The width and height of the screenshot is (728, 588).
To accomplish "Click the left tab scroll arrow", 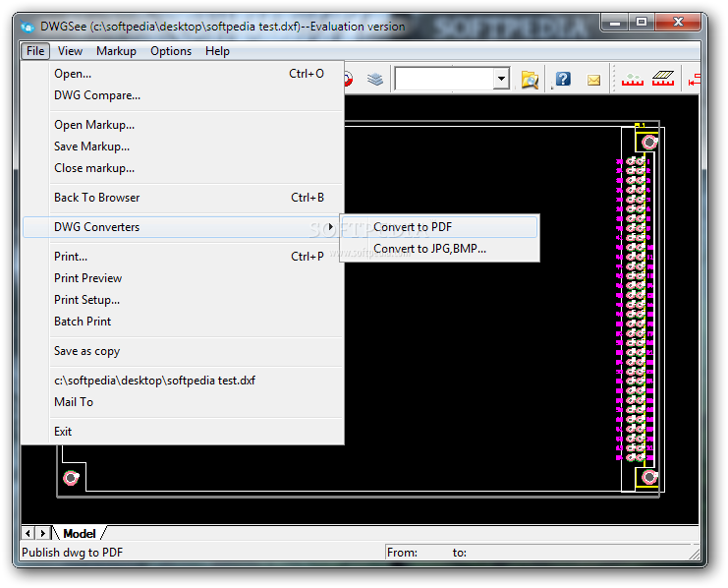I will (x=28, y=533).
